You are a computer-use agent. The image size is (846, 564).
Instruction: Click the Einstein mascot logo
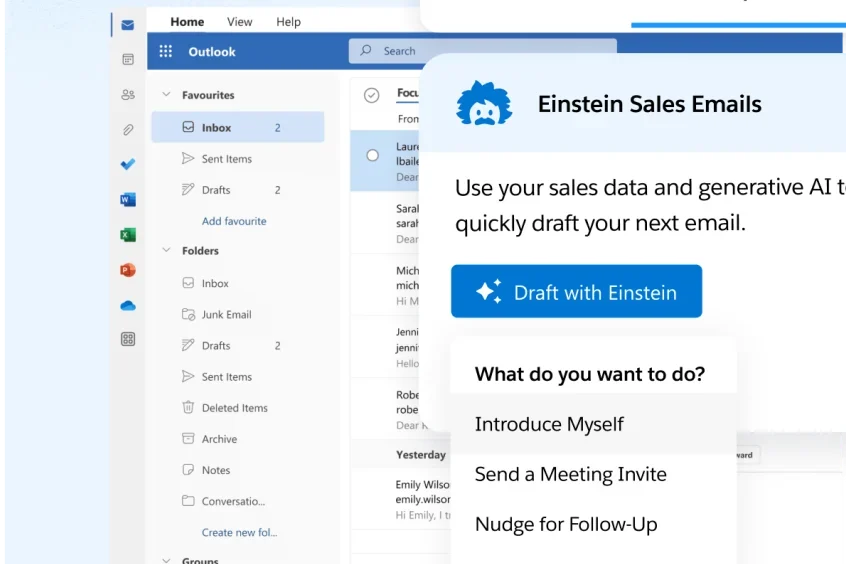click(x=484, y=103)
